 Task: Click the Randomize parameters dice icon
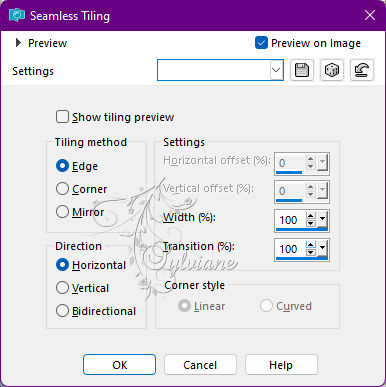pyautogui.click(x=332, y=70)
